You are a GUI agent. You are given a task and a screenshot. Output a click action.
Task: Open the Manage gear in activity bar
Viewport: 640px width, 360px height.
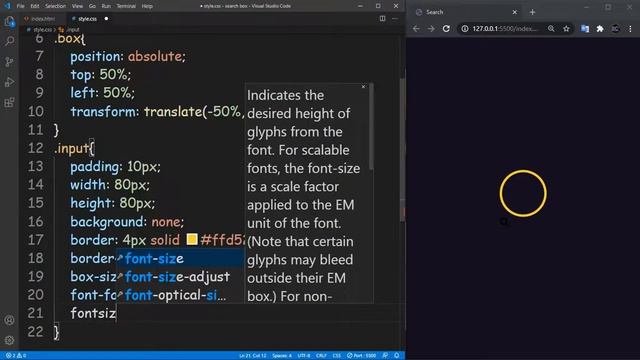9,340
